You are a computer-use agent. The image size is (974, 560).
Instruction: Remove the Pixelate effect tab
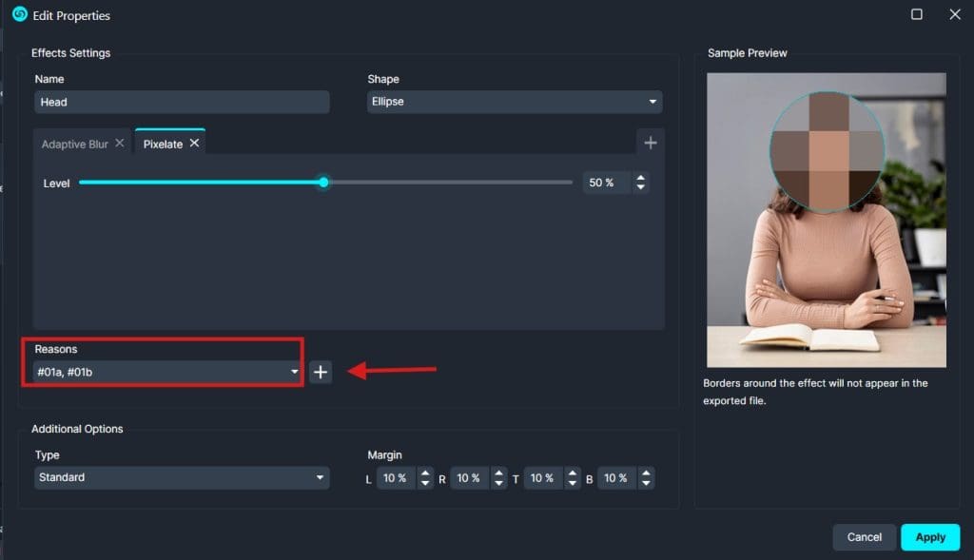194,144
